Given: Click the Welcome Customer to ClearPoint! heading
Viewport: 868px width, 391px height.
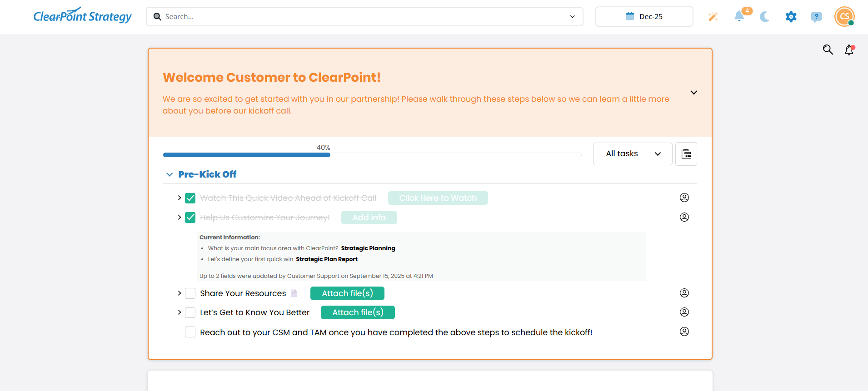Looking at the screenshot, I should pyautogui.click(x=272, y=77).
